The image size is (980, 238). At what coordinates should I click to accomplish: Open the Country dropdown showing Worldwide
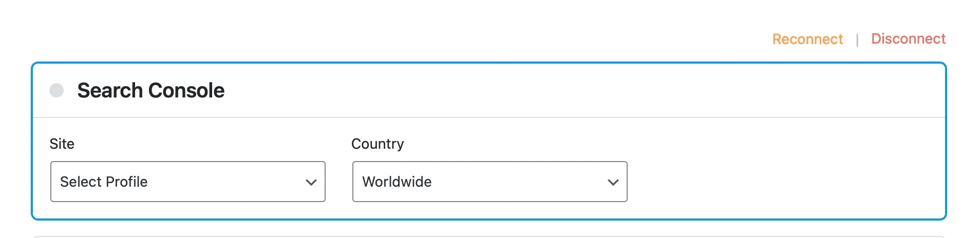pos(489,182)
